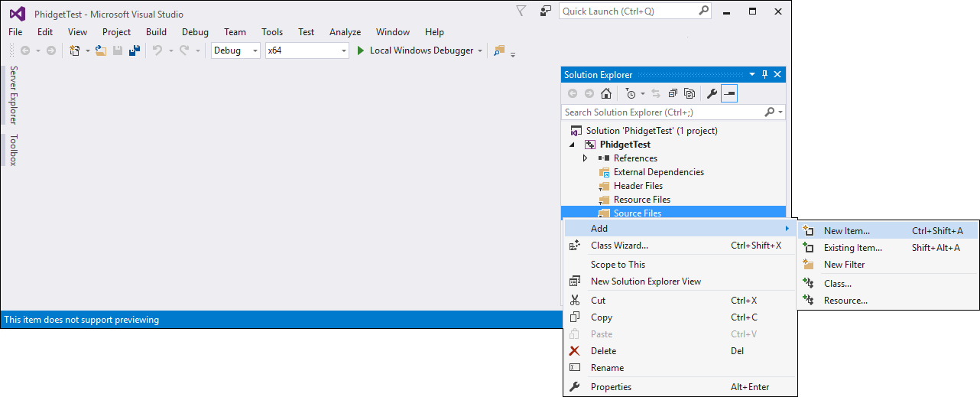Expand the References node
The width and height of the screenshot is (980, 397).
(x=585, y=158)
